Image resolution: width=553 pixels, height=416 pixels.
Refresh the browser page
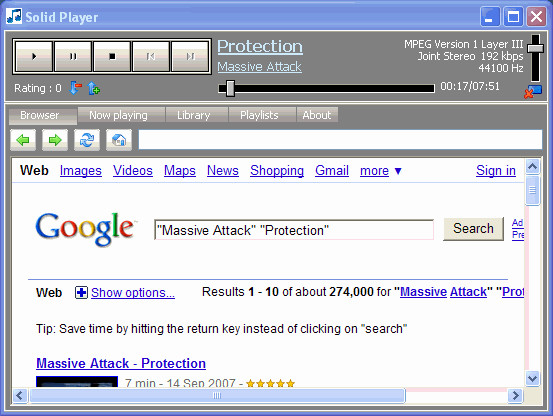87,140
